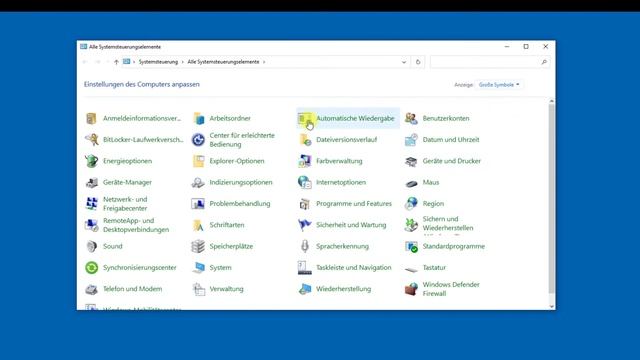Click the Verwaltung icon
This screenshot has width=640, height=360.
tap(198, 289)
